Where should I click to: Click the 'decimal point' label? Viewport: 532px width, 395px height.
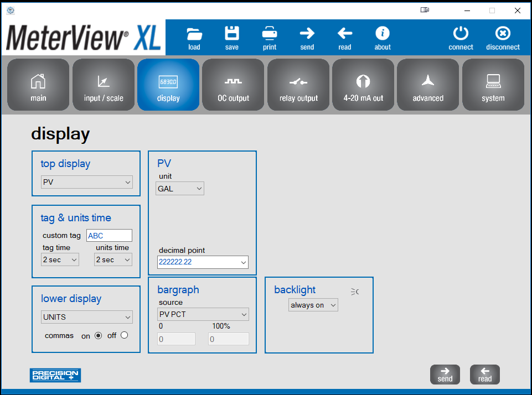click(x=182, y=250)
